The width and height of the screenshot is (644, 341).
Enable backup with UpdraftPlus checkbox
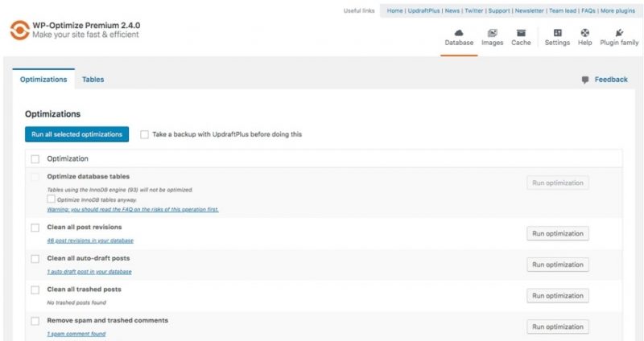tap(144, 134)
